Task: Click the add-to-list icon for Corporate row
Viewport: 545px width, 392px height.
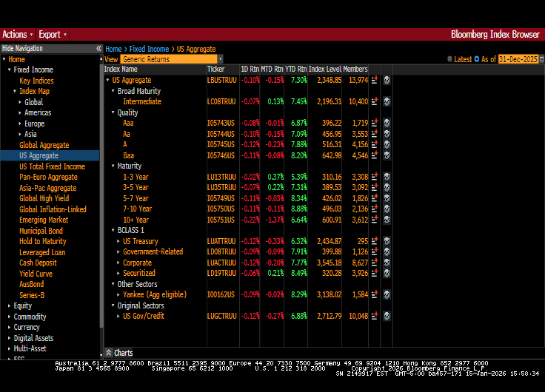Action: coord(375,263)
